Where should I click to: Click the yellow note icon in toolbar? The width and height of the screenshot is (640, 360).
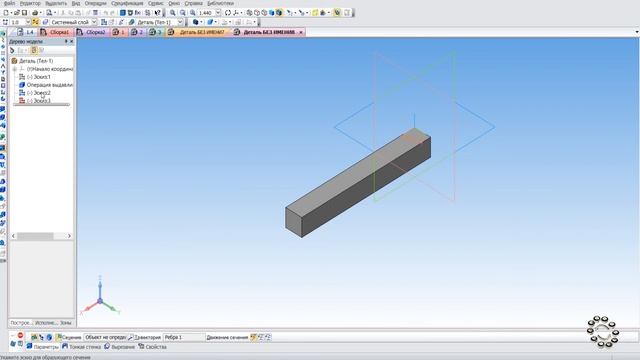tap(315, 13)
